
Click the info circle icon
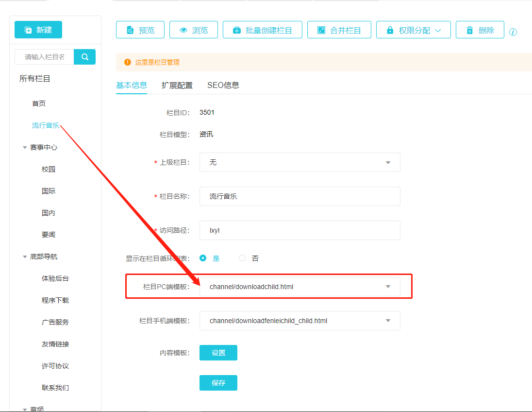pos(513,32)
